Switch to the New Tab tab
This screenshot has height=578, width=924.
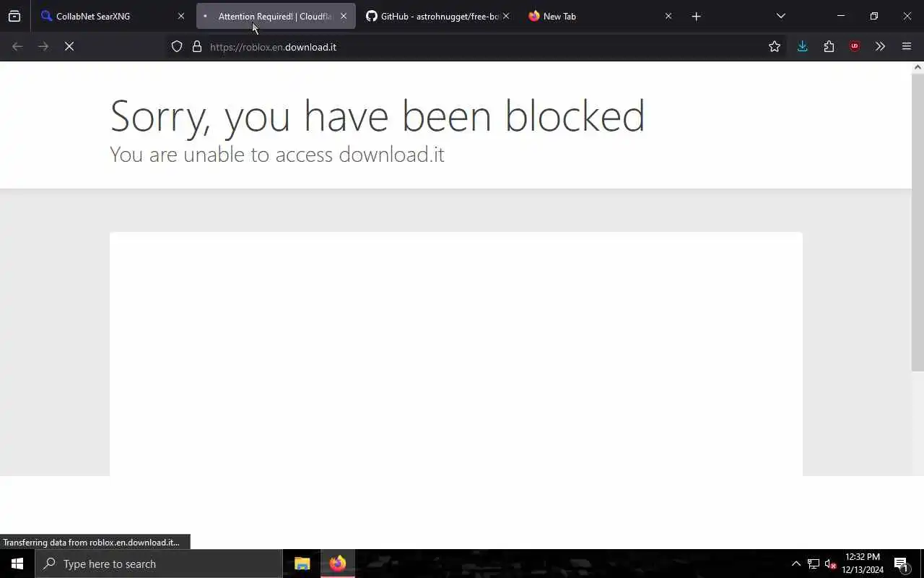coord(601,16)
